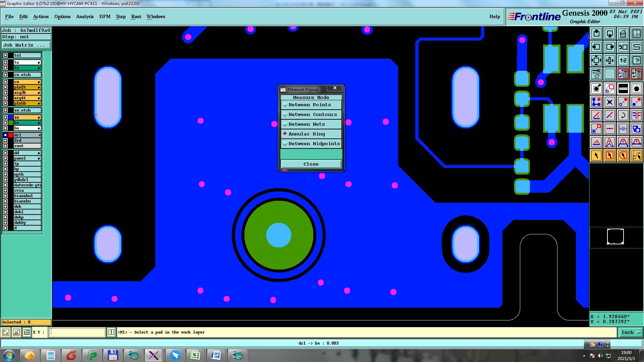Click the datecode layer name

(27, 185)
